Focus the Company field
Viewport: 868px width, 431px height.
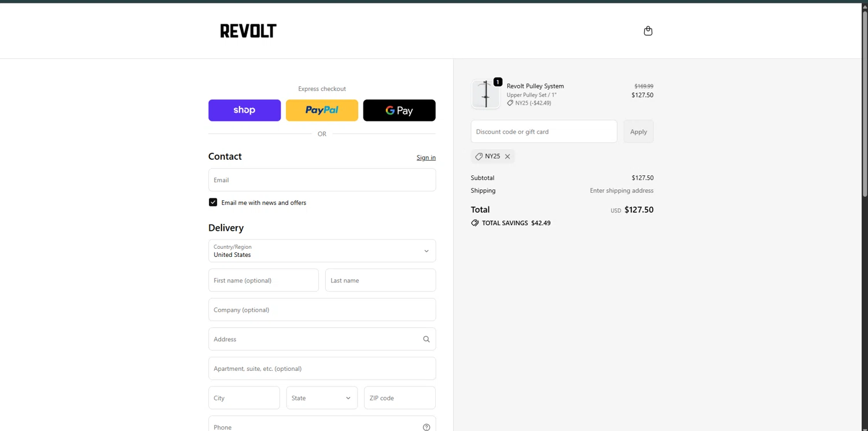click(322, 310)
